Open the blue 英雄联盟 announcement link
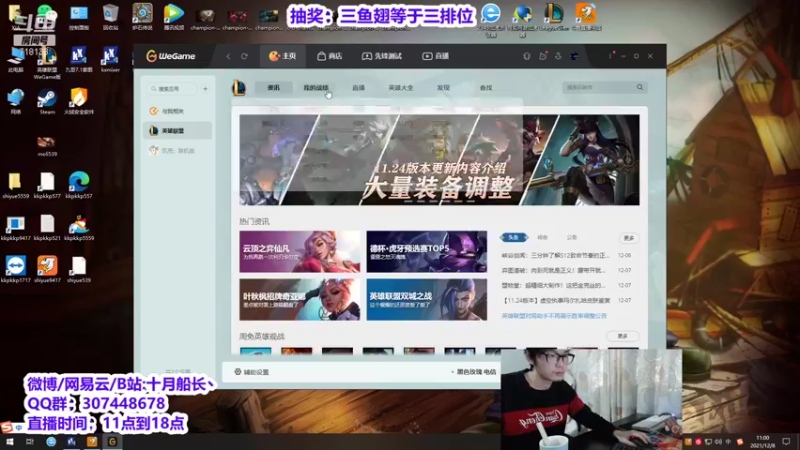 [554, 316]
